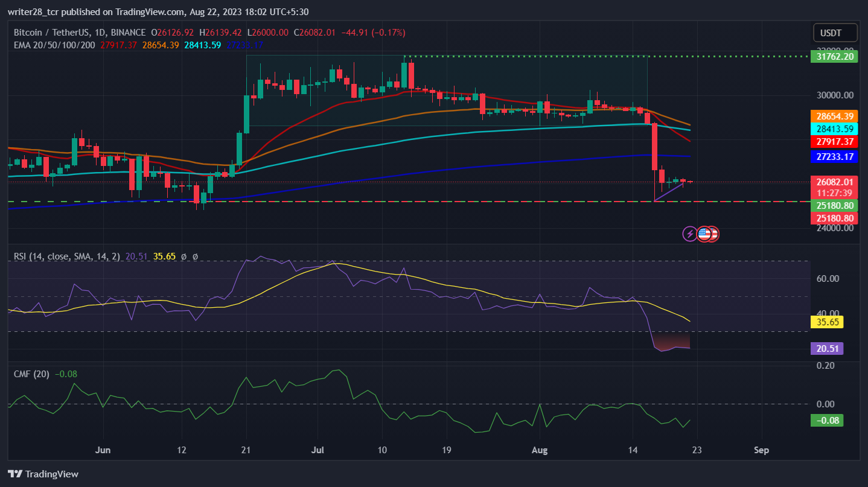Screen dimensions: 868x487
Task: Click the 21 date label on time axis
Action: click(245, 450)
